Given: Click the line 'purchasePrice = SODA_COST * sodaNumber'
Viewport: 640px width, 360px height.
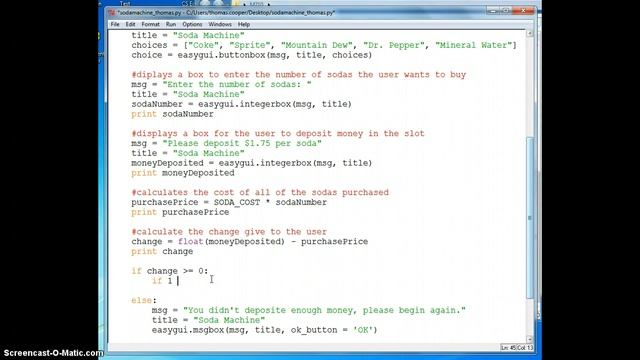Looking at the screenshot, I should [229, 202].
